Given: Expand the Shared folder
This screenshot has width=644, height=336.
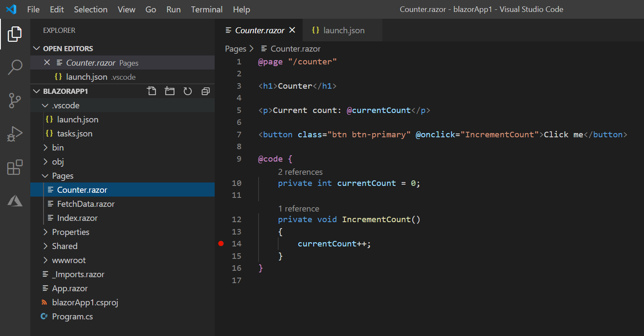Looking at the screenshot, I should tap(45, 246).
